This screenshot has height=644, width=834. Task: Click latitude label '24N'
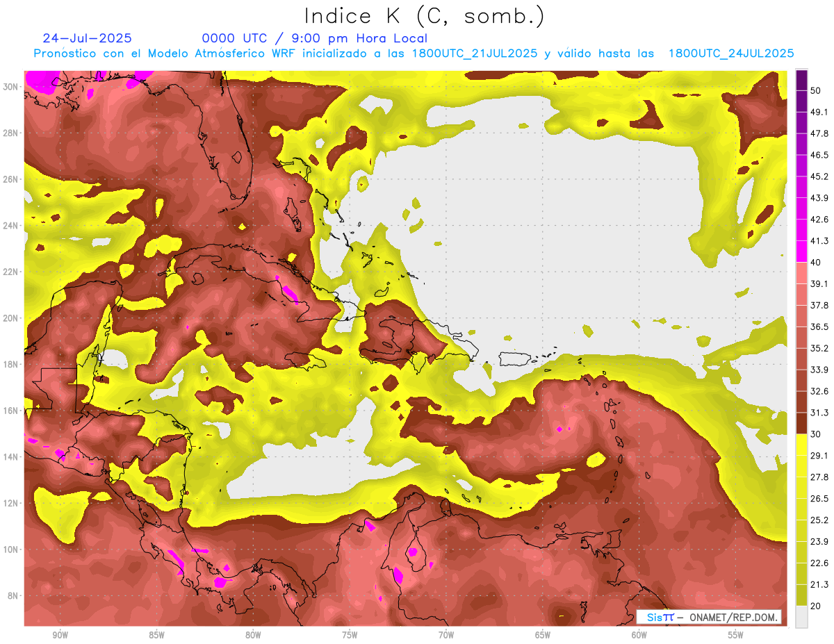12,226
